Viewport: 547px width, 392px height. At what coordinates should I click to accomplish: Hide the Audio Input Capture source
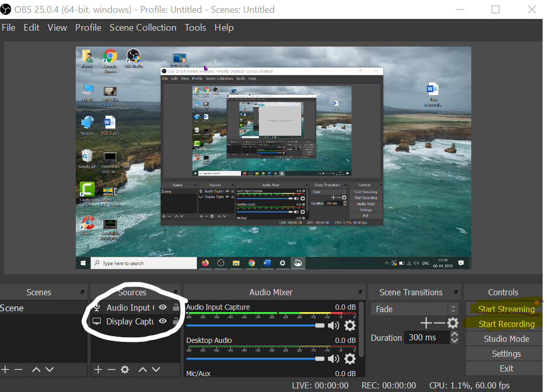(163, 308)
